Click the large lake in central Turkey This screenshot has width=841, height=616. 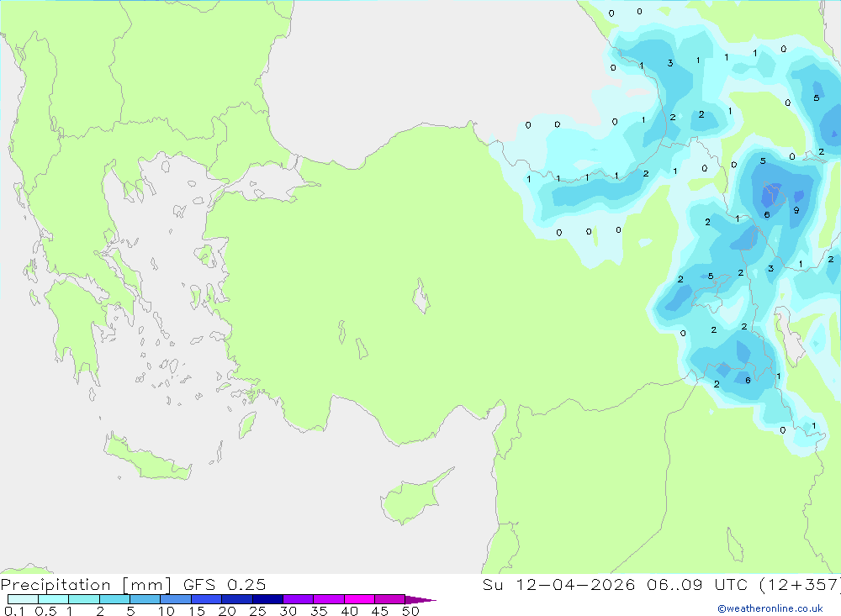(421, 296)
